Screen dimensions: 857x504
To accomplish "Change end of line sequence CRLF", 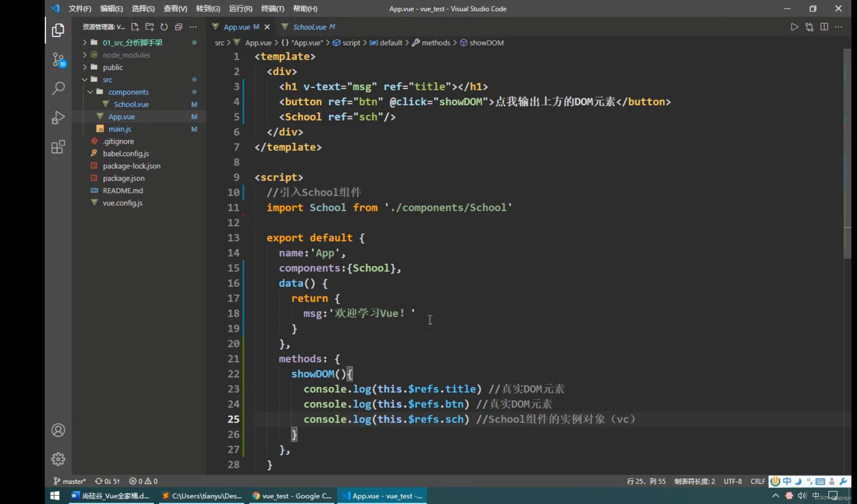I will pyautogui.click(x=758, y=481).
